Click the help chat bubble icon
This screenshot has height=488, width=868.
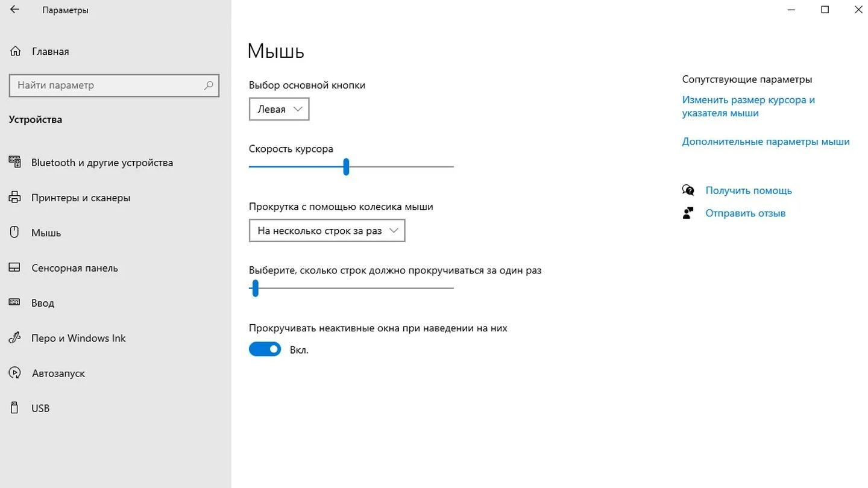688,190
